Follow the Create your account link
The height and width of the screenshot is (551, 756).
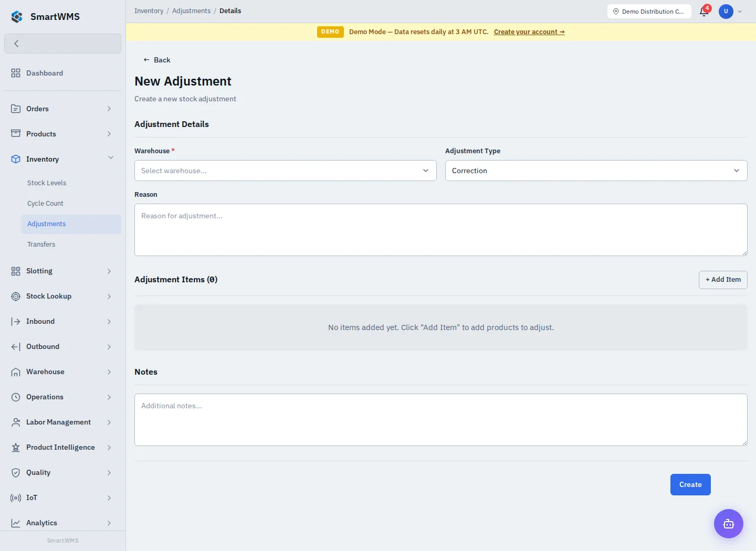pos(529,32)
